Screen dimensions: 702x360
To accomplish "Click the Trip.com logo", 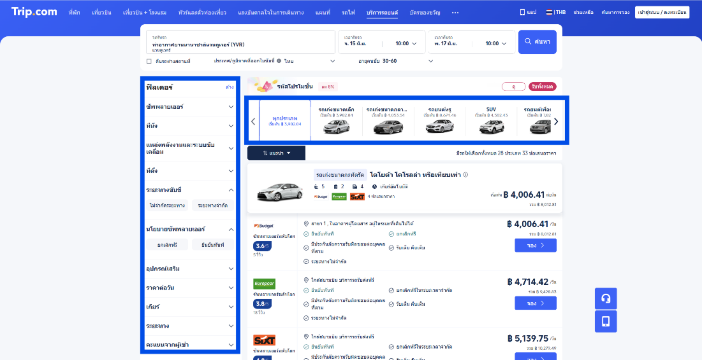I will pyautogui.click(x=34, y=12).
